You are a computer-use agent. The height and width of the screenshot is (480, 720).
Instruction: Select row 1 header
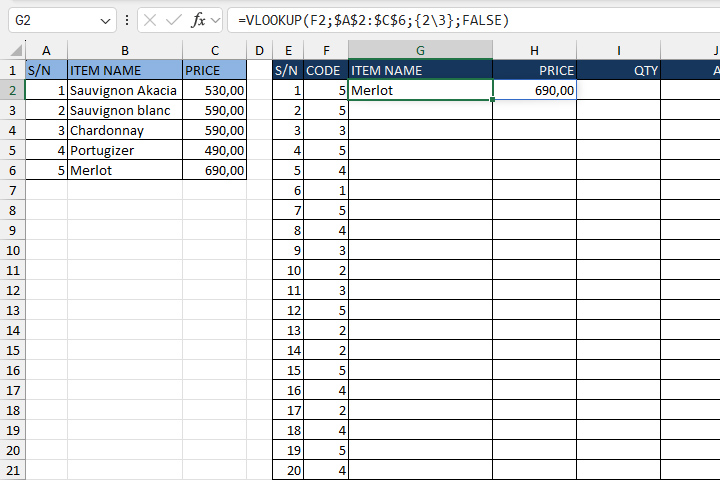(x=12, y=70)
